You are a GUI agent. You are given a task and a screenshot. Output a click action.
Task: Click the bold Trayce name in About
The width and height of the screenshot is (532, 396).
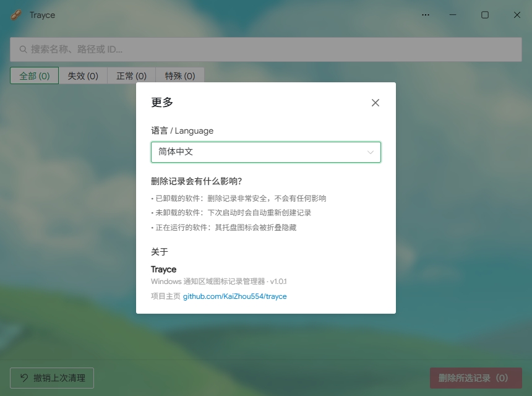point(163,269)
